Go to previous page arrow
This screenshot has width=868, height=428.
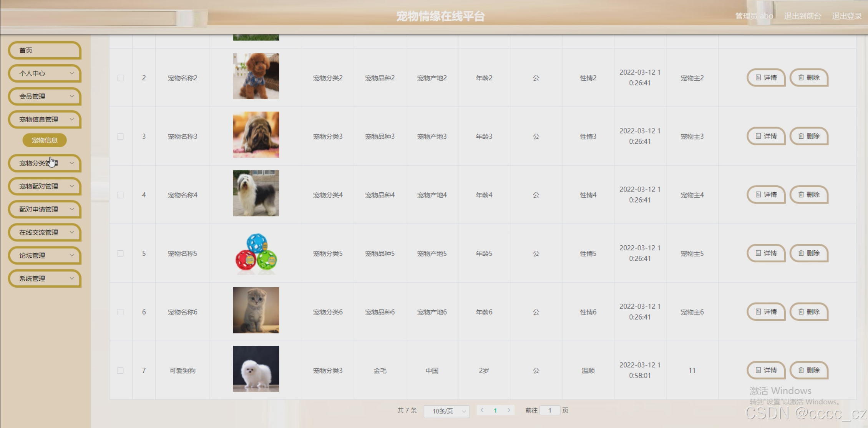click(x=482, y=410)
